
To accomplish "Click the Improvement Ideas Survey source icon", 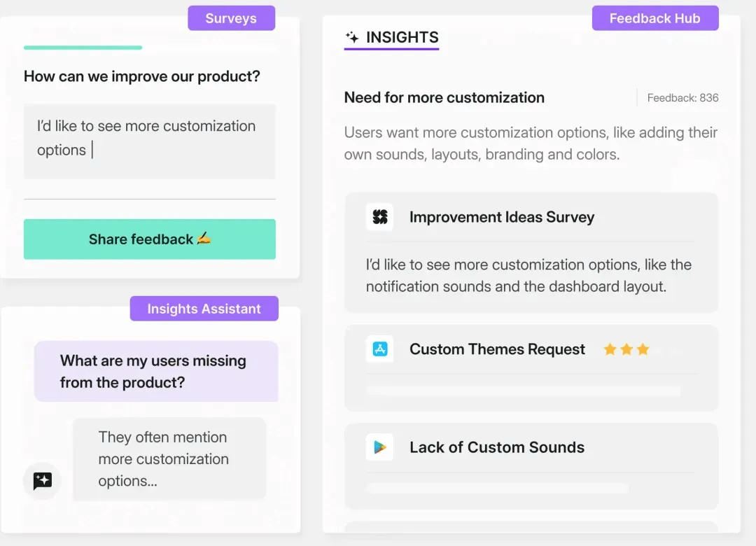I will 379,217.
